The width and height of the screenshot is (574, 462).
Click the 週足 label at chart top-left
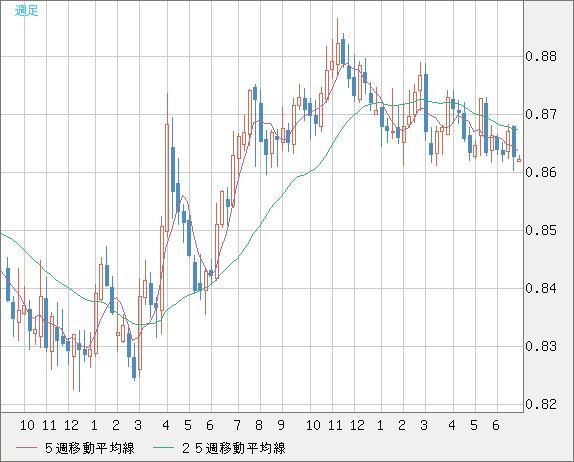point(26,10)
